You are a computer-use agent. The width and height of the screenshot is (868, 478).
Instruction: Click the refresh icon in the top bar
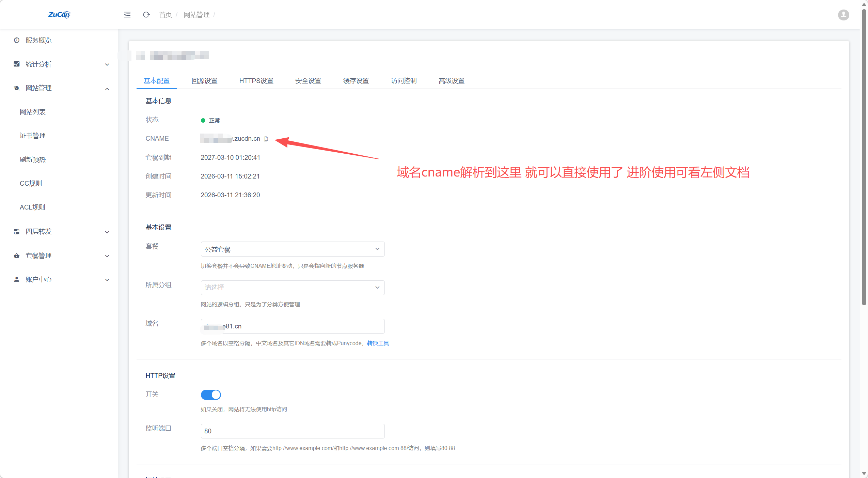(x=146, y=15)
